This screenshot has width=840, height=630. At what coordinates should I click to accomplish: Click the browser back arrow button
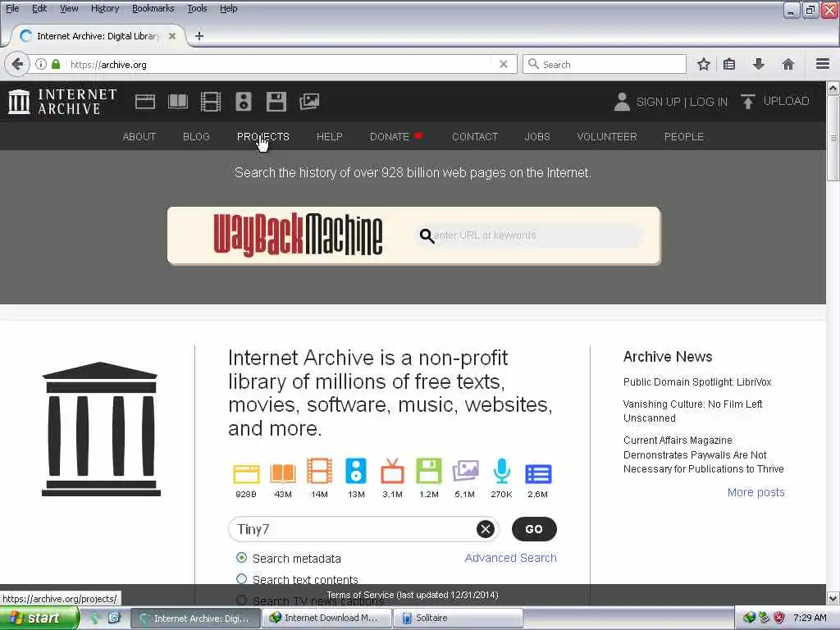tap(17, 64)
